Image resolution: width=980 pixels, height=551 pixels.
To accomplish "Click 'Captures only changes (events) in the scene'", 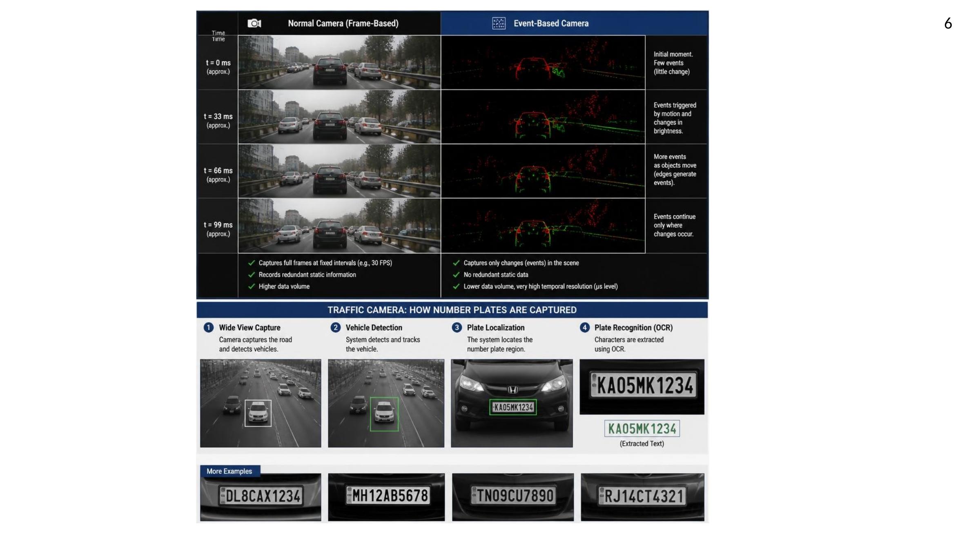I will [x=521, y=263].
